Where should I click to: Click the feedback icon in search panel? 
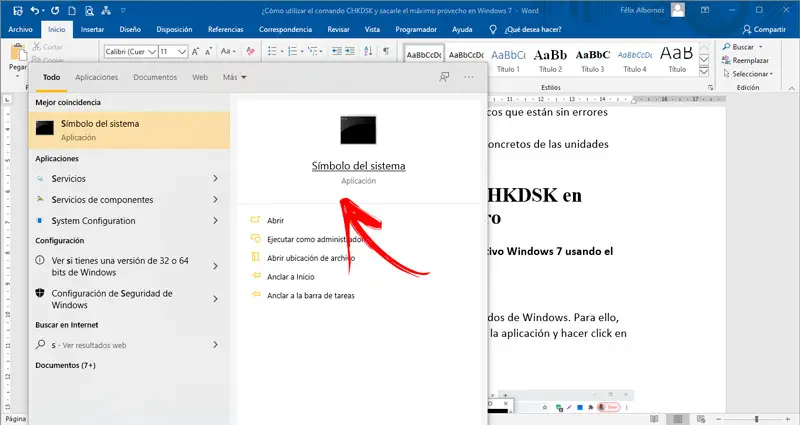coord(444,77)
